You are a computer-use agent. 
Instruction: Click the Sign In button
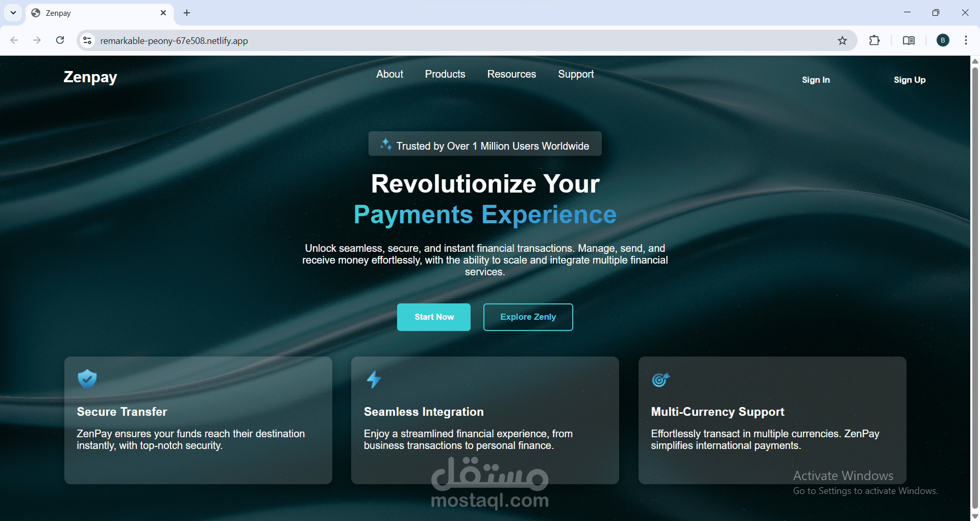pyautogui.click(x=816, y=80)
